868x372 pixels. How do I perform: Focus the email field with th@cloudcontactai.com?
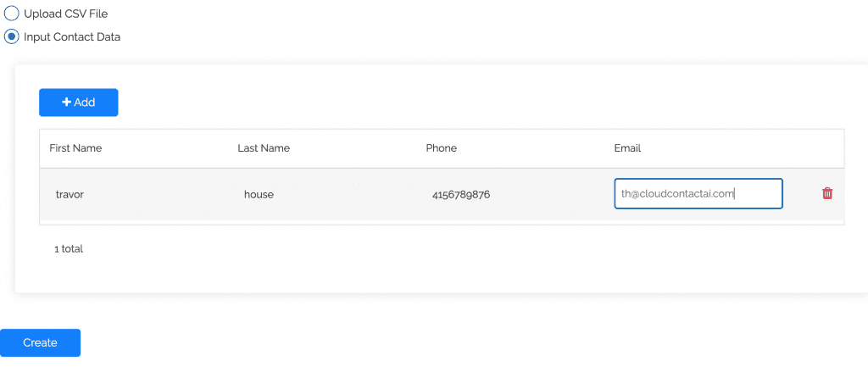[698, 193]
